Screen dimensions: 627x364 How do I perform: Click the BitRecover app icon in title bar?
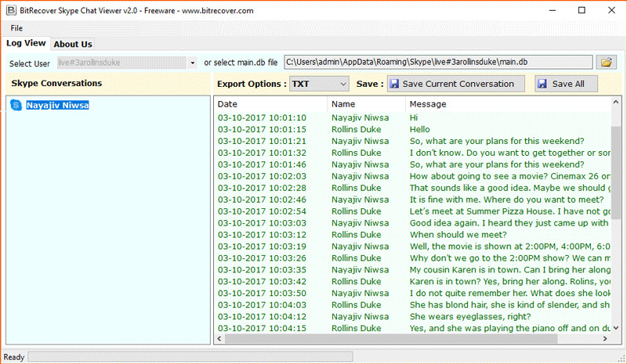pos(11,10)
